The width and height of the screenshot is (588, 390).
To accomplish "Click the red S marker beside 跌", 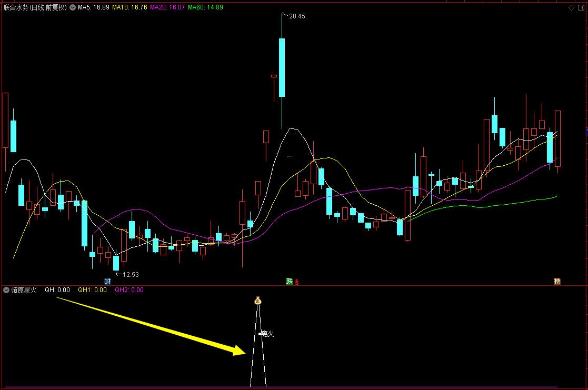I will (x=296, y=282).
